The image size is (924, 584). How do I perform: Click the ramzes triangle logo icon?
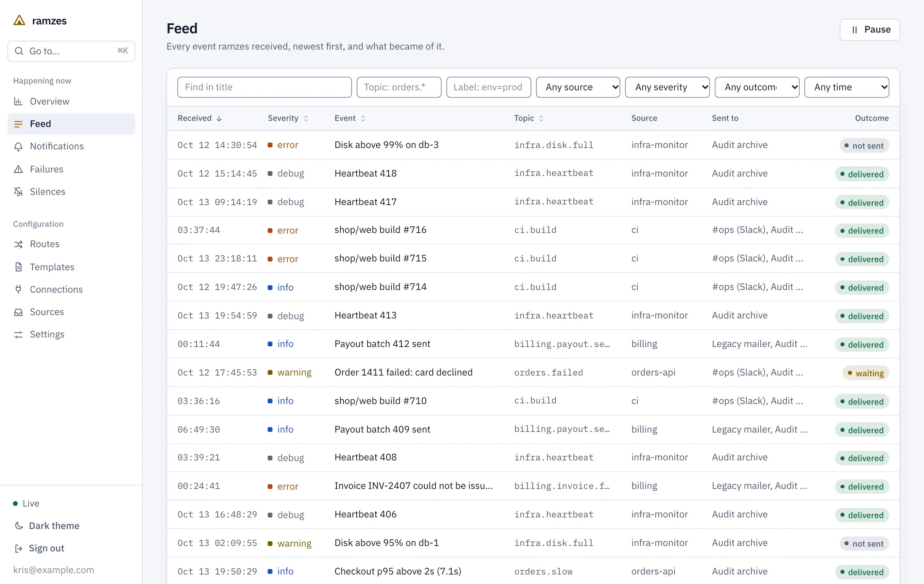[19, 20]
